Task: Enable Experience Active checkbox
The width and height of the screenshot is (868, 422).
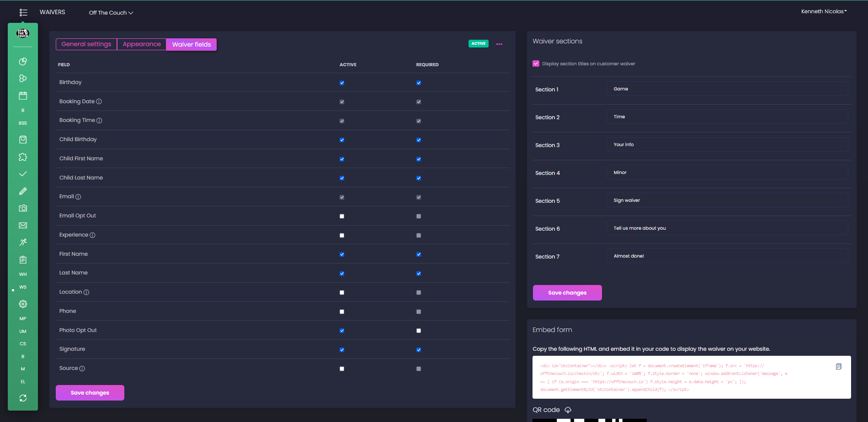Action: tap(342, 235)
